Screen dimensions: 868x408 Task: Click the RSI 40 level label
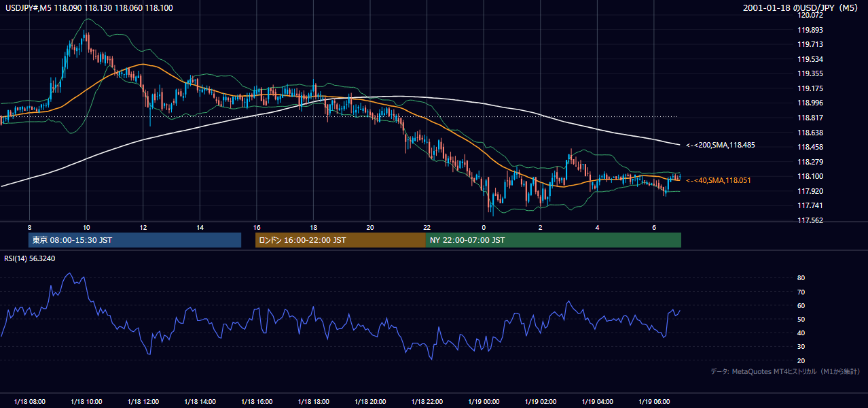[x=801, y=333]
